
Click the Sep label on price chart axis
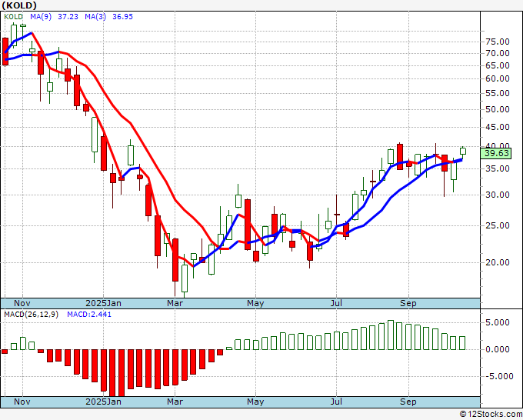(408, 303)
